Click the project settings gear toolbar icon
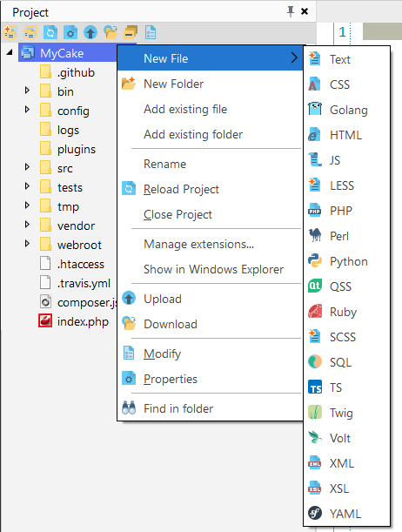The width and height of the screenshot is (402, 532). [70, 32]
